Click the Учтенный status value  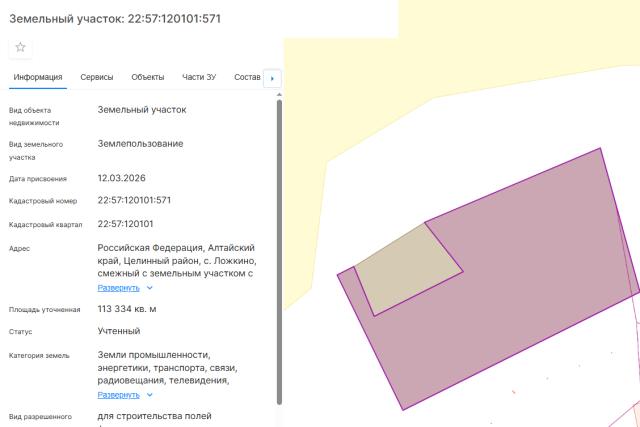(x=119, y=331)
